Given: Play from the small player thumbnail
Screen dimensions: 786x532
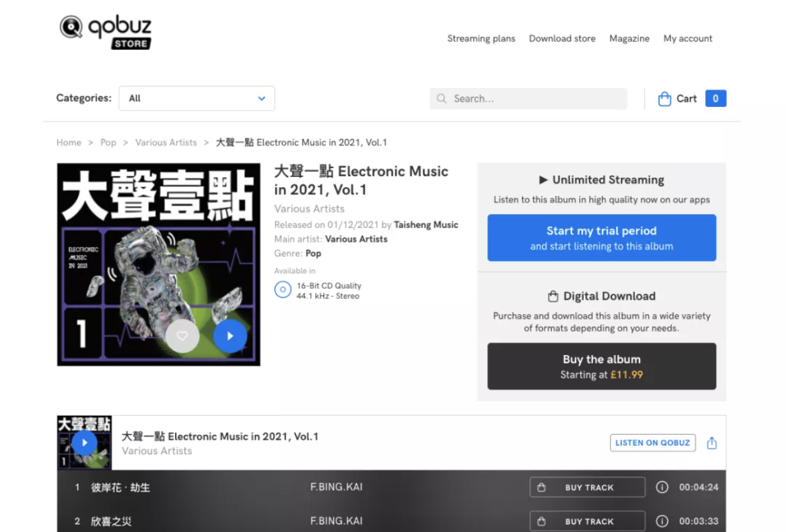Looking at the screenshot, I should point(84,443).
